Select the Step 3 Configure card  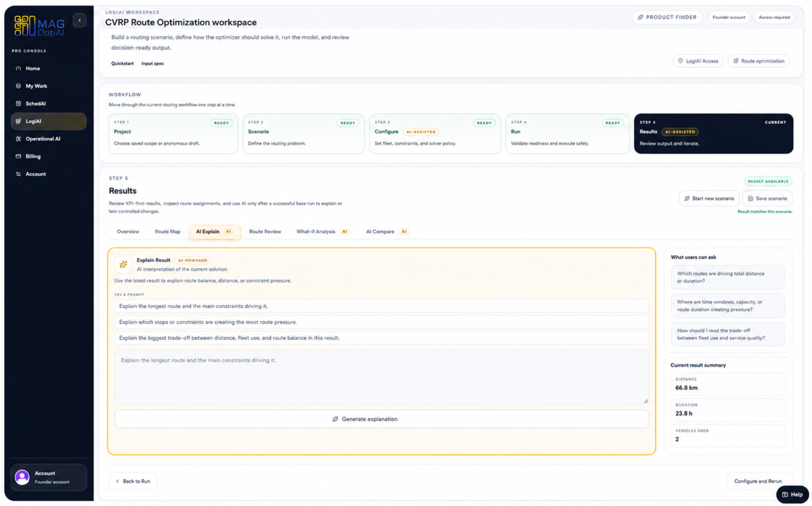coord(435,134)
